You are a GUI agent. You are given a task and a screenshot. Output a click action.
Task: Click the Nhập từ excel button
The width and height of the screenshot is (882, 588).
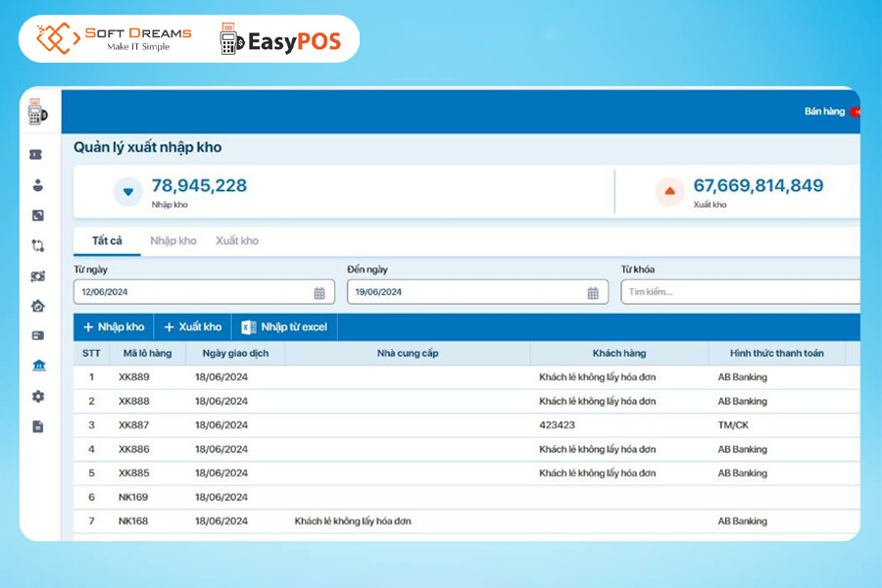(284, 326)
